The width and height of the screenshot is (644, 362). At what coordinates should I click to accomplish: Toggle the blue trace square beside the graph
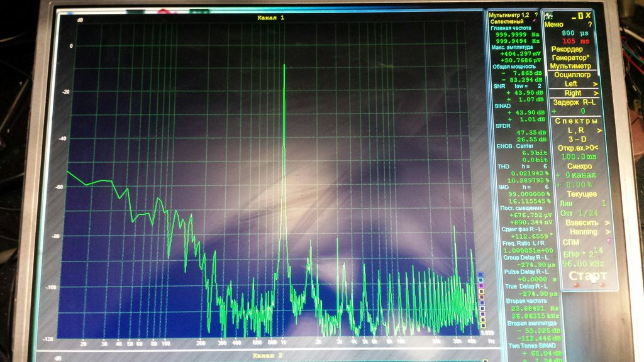[480, 275]
